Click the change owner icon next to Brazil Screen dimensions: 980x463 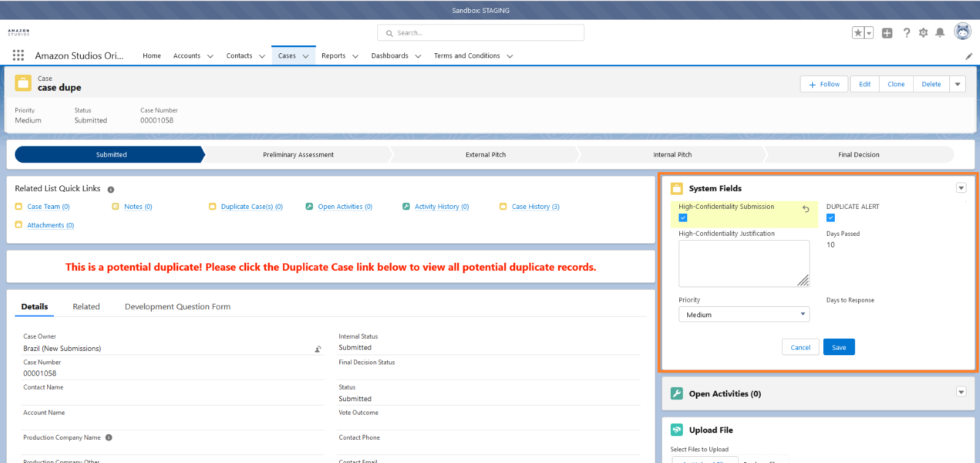318,349
